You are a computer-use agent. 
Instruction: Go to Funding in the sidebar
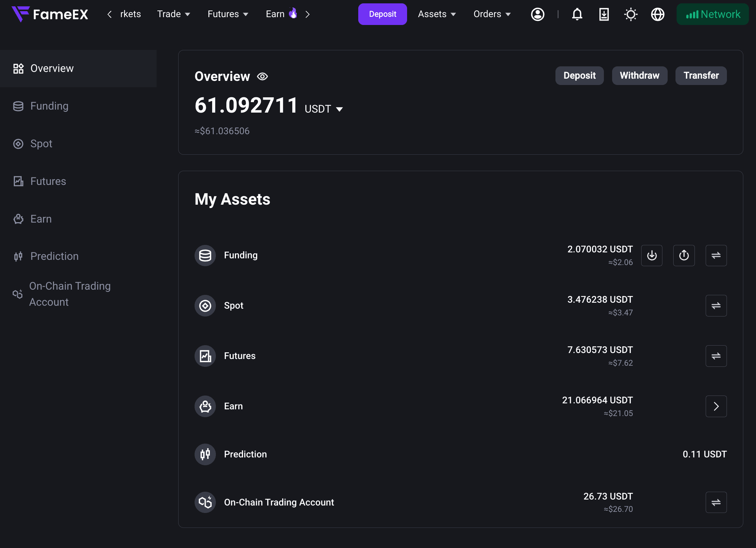[78, 106]
